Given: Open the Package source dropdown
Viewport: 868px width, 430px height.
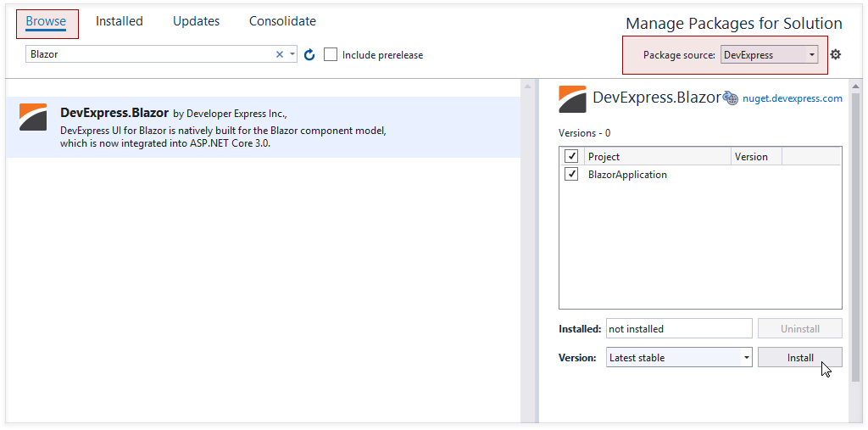Looking at the screenshot, I should coord(769,55).
